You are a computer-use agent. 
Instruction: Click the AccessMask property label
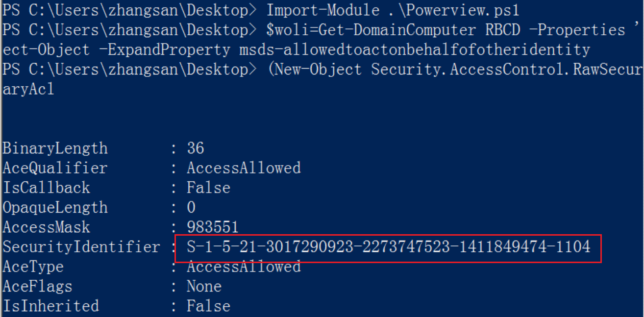coord(46,227)
